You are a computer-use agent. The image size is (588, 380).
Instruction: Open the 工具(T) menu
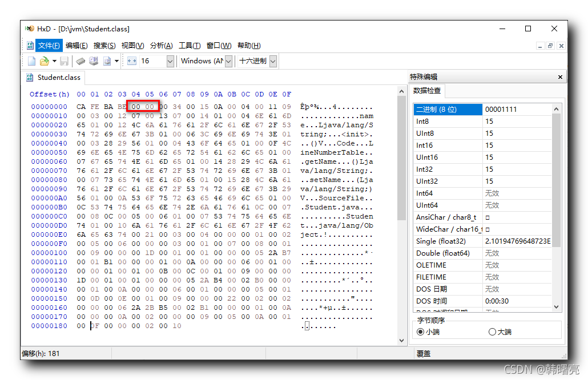click(x=190, y=46)
